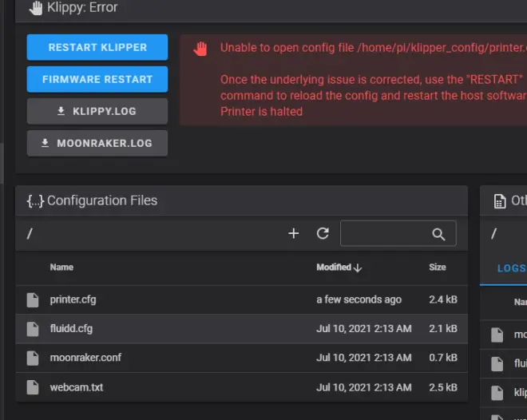Click the 2.5 kB size of webcam.txt

click(443, 387)
